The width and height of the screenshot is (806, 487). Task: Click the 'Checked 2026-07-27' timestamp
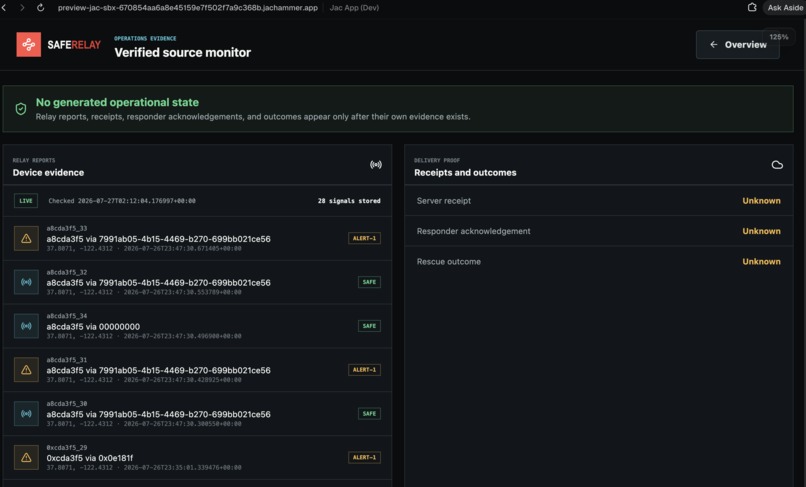pyautogui.click(x=122, y=201)
